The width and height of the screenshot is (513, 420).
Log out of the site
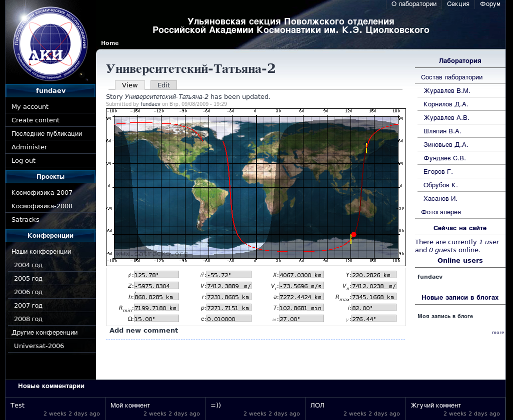(x=23, y=161)
